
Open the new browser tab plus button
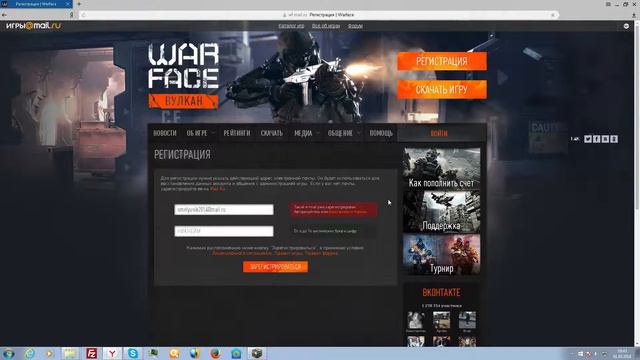pos(79,4)
